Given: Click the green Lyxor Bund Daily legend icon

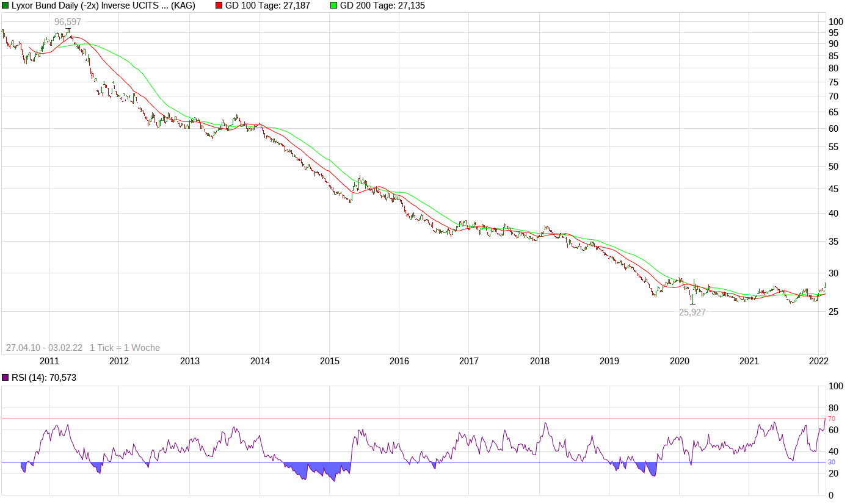Looking at the screenshot, I should [x=6, y=5].
